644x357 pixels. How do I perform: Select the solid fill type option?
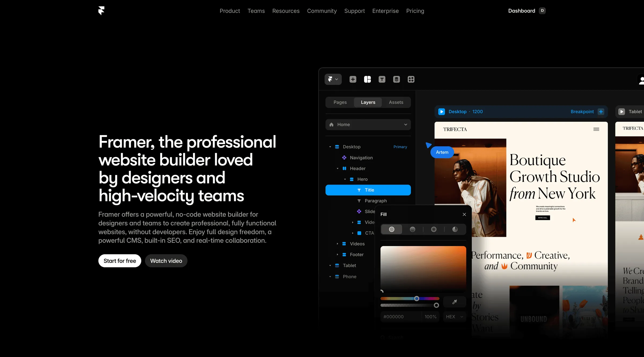pos(391,229)
